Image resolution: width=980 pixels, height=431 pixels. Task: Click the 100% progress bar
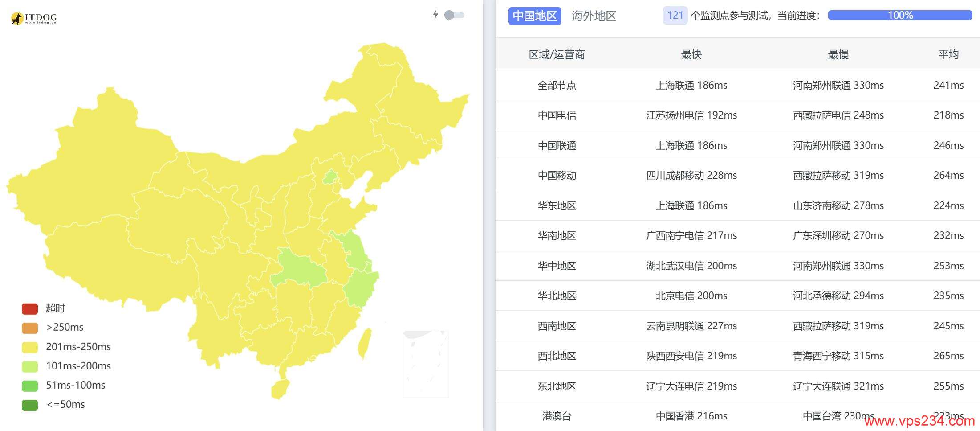click(900, 15)
